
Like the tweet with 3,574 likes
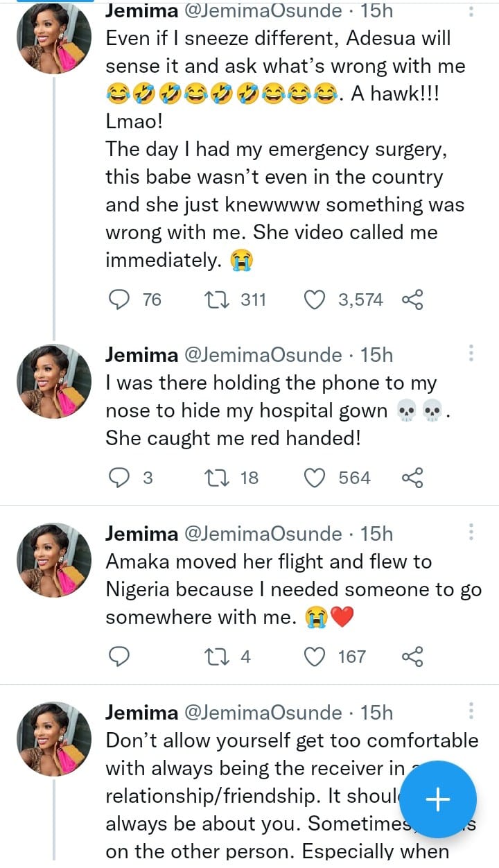coord(315,300)
